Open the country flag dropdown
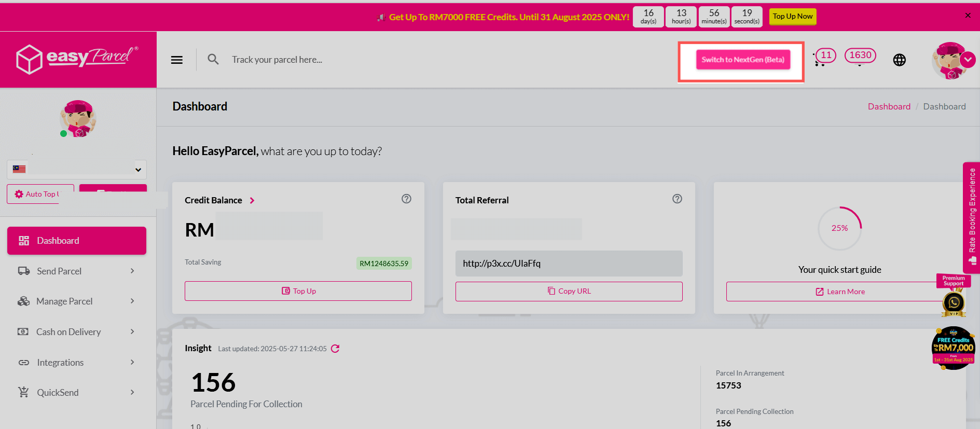Image resolution: width=980 pixels, height=429 pixels. pyautogui.click(x=77, y=169)
